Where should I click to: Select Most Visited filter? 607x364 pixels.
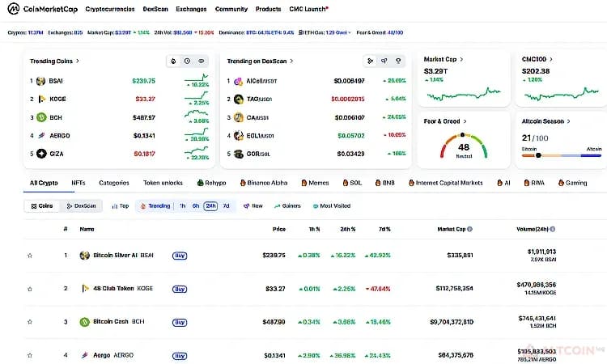point(331,206)
